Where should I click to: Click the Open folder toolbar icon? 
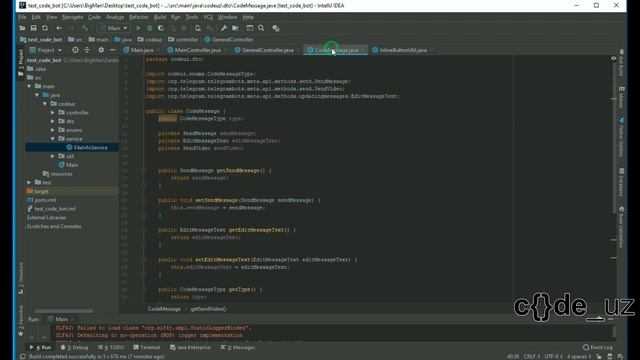pos(22,28)
